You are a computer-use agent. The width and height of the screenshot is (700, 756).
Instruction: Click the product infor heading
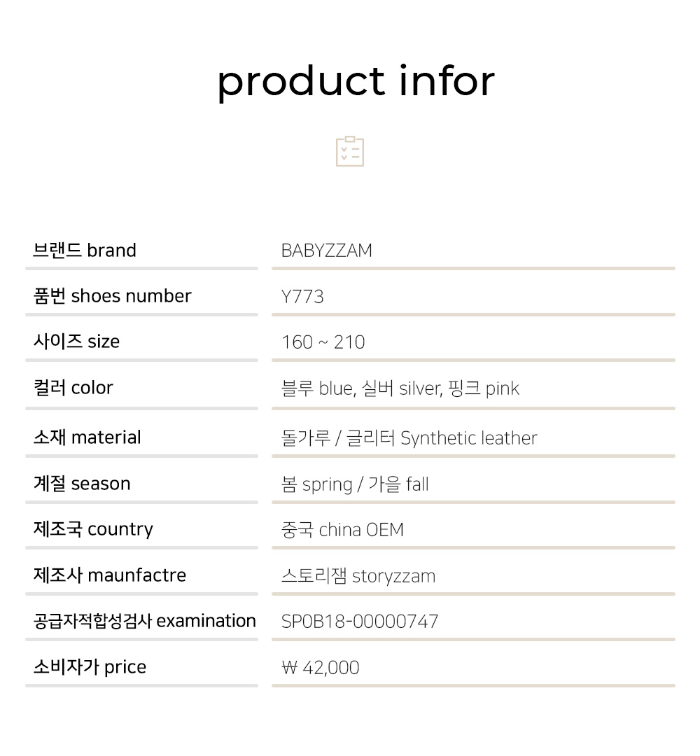[356, 82]
